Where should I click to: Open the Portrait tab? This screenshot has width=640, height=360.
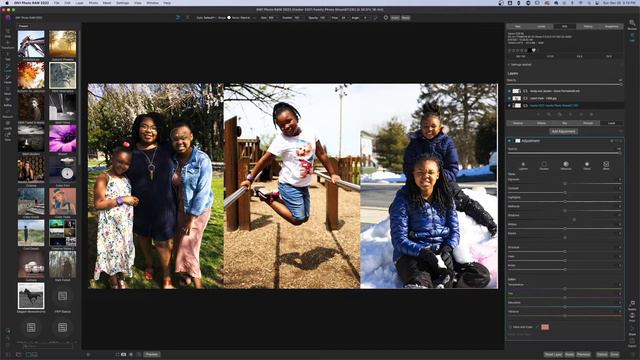tap(588, 123)
